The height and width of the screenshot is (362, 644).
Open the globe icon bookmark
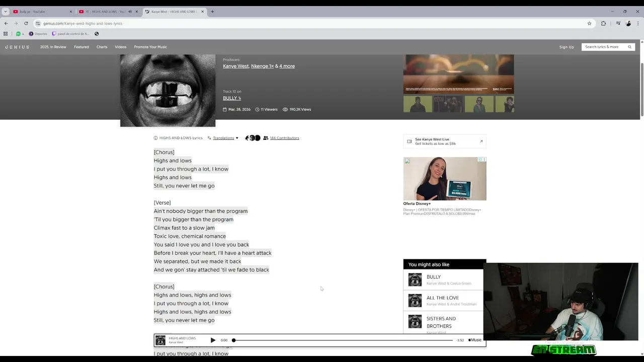click(97, 34)
